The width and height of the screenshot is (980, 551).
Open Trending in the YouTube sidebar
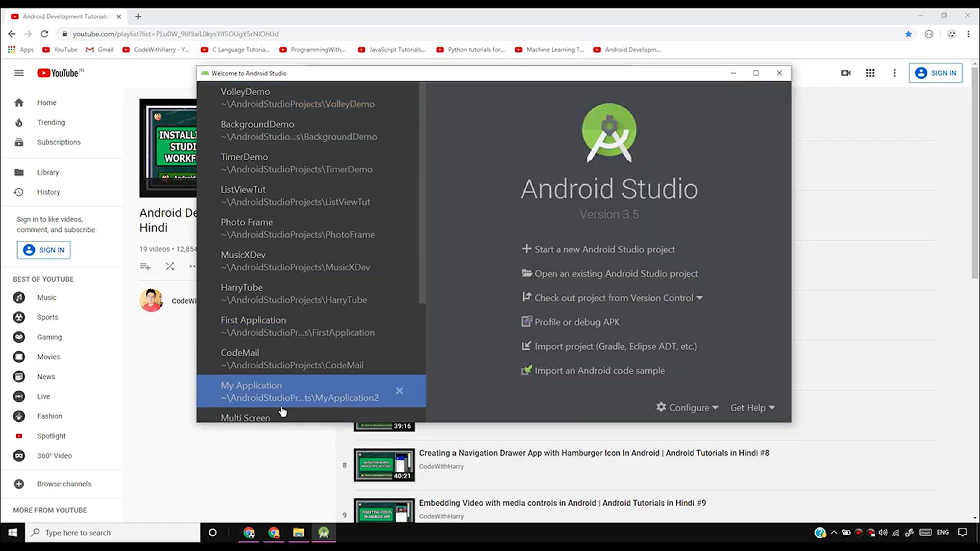tap(51, 122)
